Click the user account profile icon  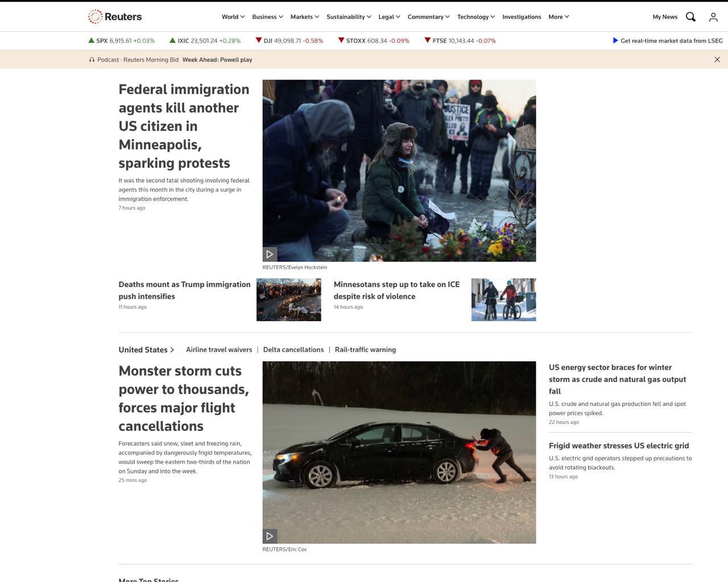coord(713,17)
